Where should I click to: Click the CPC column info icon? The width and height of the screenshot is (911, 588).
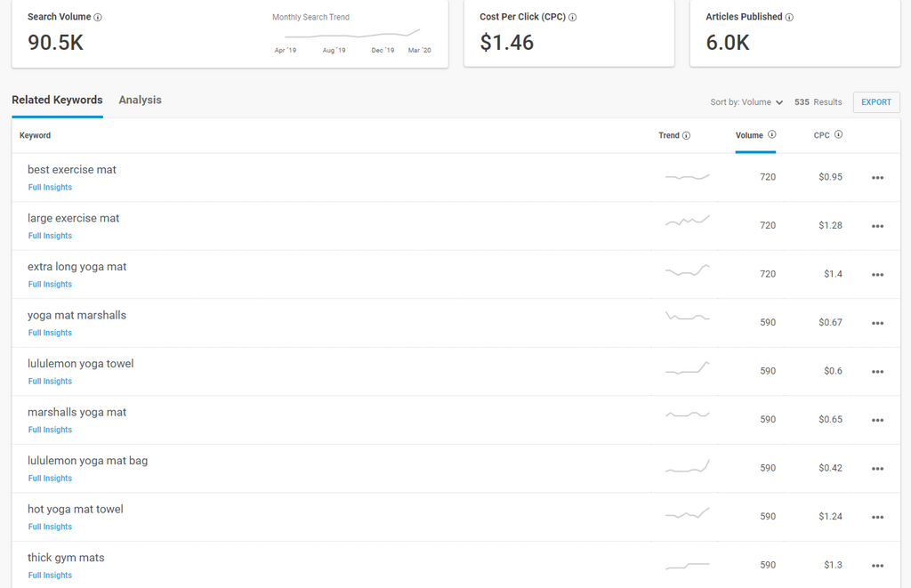(x=838, y=135)
